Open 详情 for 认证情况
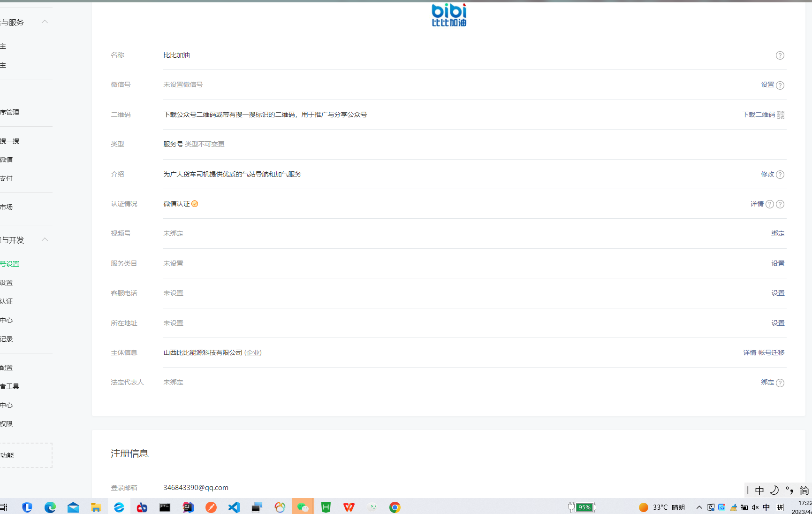 [x=757, y=204]
